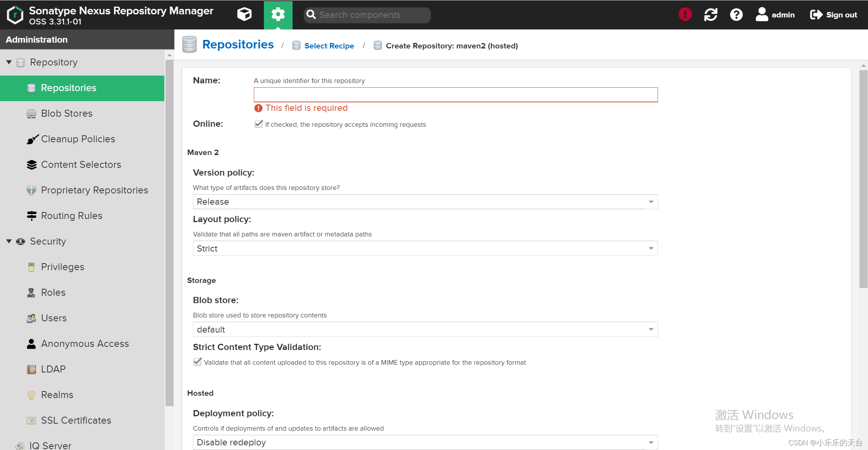Focus the Search components field
The width and height of the screenshot is (868, 450).
367,15
